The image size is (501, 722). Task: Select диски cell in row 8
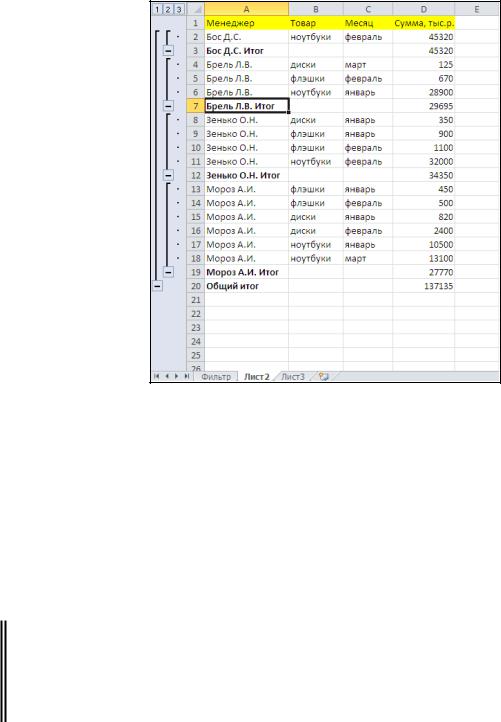click(316, 120)
